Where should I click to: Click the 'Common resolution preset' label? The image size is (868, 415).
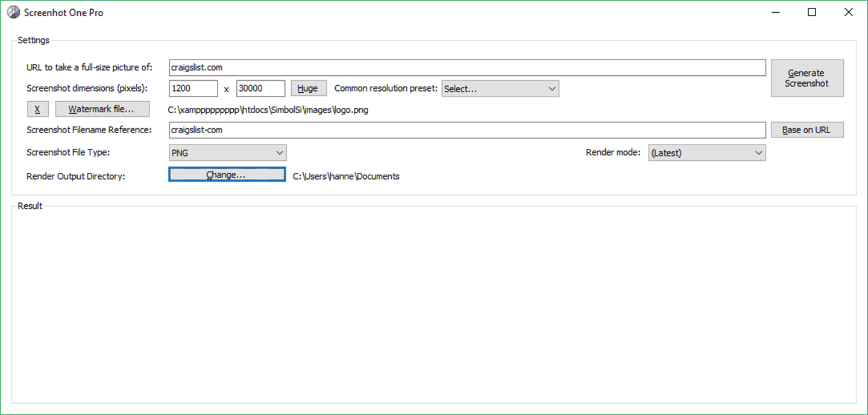pos(386,89)
